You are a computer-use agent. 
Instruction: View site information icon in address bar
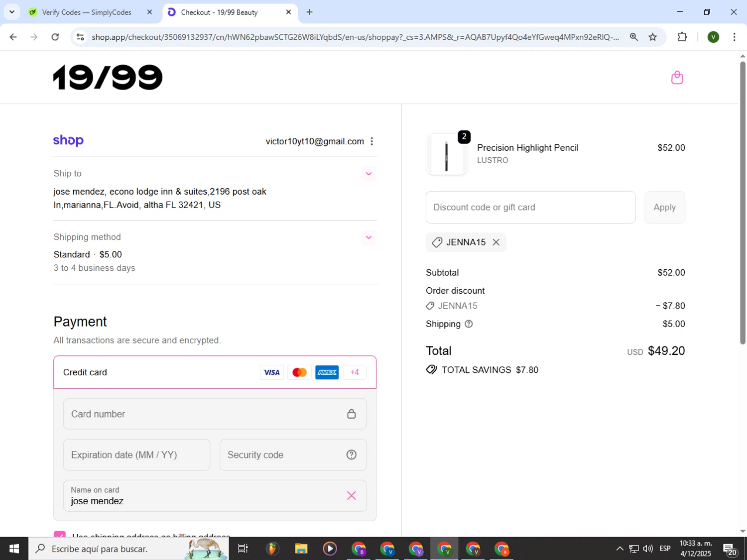click(80, 37)
